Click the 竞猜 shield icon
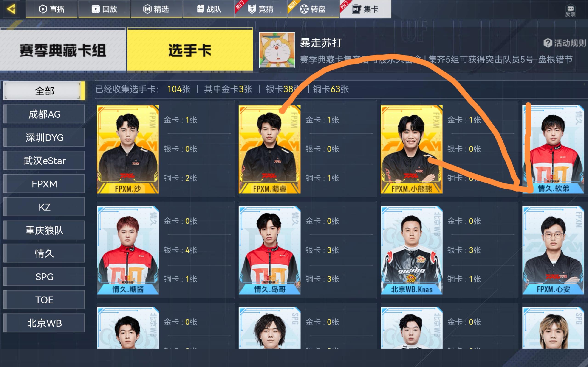The height and width of the screenshot is (367, 588). (x=252, y=9)
